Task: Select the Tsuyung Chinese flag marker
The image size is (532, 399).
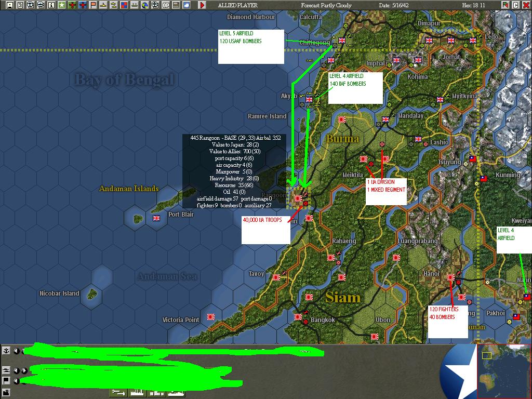Action: coord(473,158)
